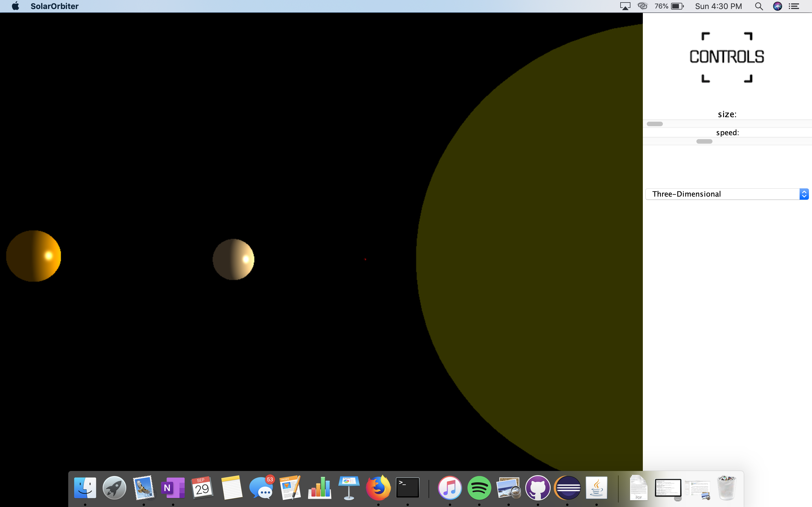This screenshot has height=507, width=812.
Task: Open the Three-Dimensional view dropdown
Action: (727, 194)
